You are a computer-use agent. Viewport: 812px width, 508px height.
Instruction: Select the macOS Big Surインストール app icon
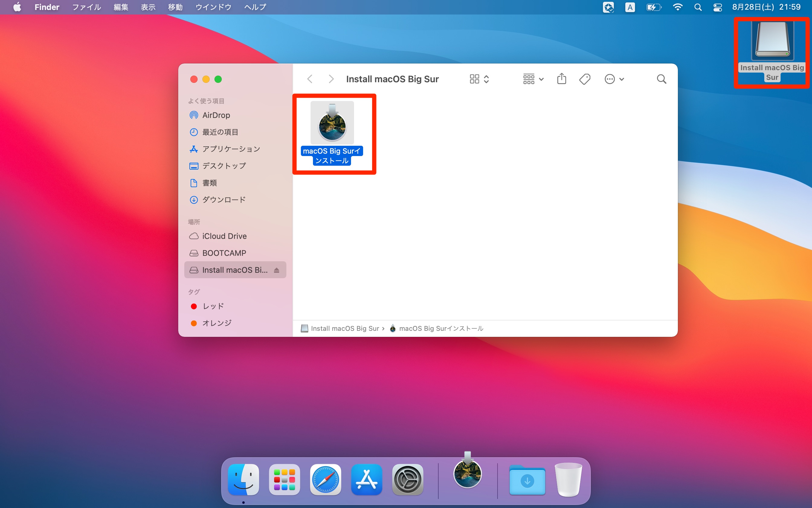click(332, 123)
